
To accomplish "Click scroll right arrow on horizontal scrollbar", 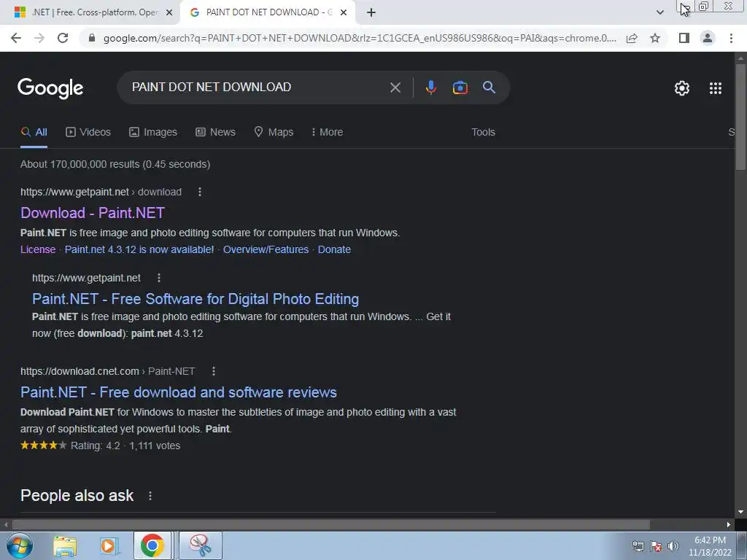I will pos(729,525).
